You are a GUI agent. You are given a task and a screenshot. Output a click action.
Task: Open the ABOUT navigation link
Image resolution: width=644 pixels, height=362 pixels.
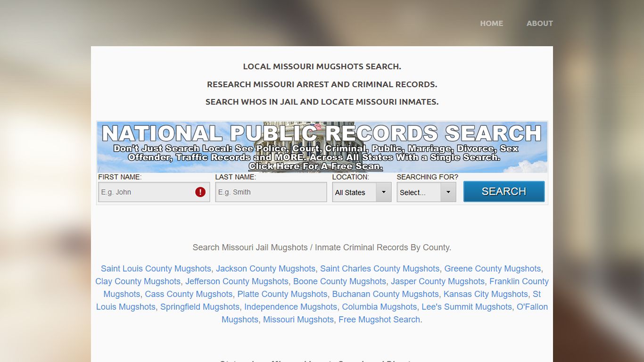tap(539, 23)
